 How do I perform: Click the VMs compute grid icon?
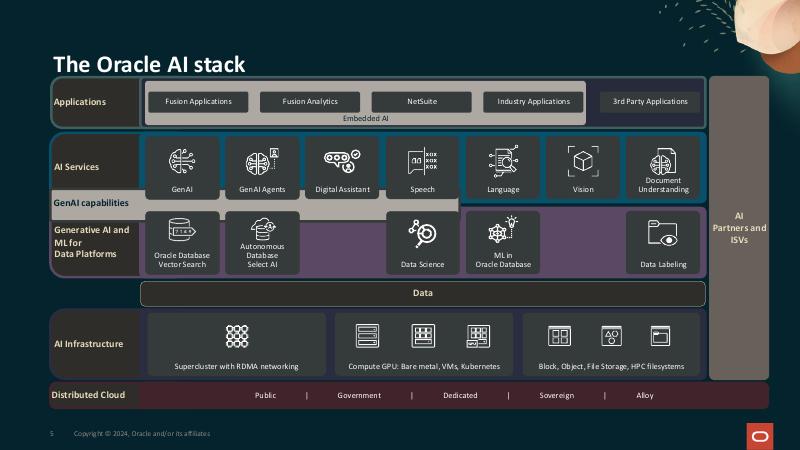(423, 336)
